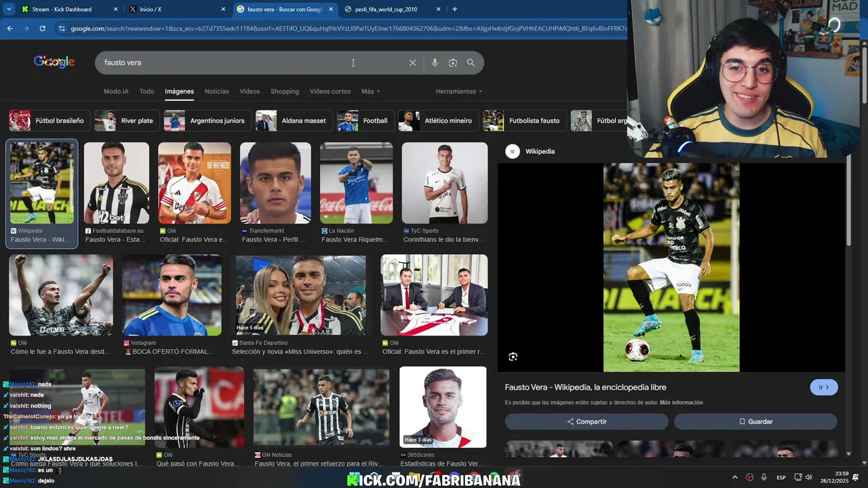Open the tab search dropdown arrow
This screenshot has width=868, height=488.
pos(9,9)
